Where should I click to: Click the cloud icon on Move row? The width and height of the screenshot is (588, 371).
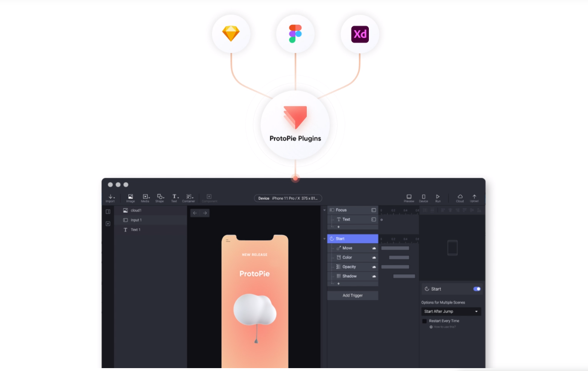tap(374, 248)
